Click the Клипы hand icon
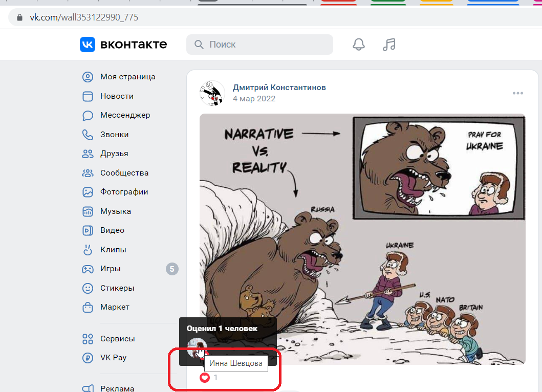542x392 pixels. tap(88, 250)
